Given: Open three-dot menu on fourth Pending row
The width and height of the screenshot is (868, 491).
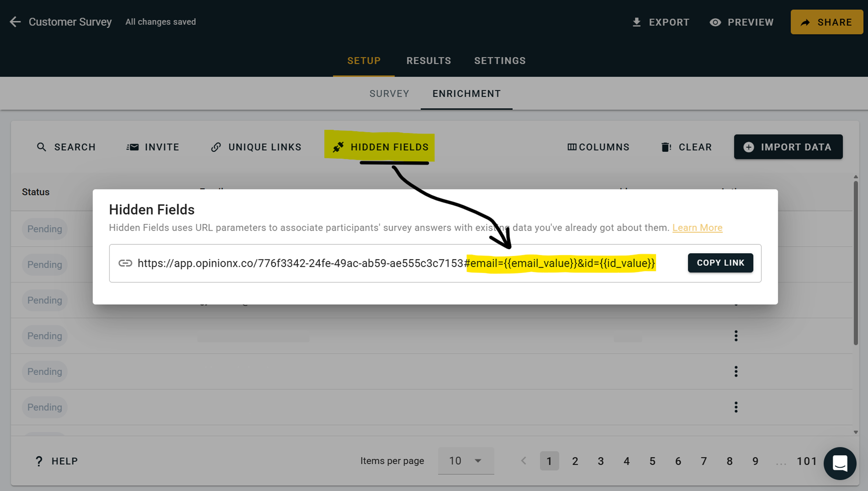Looking at the screenshot, I should pos(736,336).
